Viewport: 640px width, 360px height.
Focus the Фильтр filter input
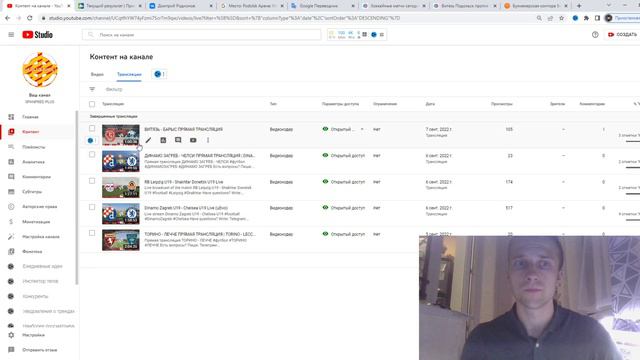pos(114,89)
